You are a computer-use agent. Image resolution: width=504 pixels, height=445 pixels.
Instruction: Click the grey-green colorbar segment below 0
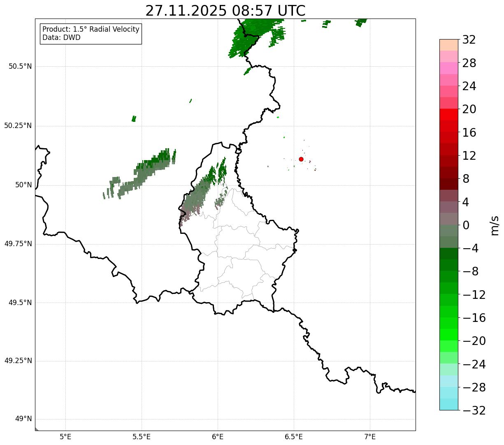(449, 231)
